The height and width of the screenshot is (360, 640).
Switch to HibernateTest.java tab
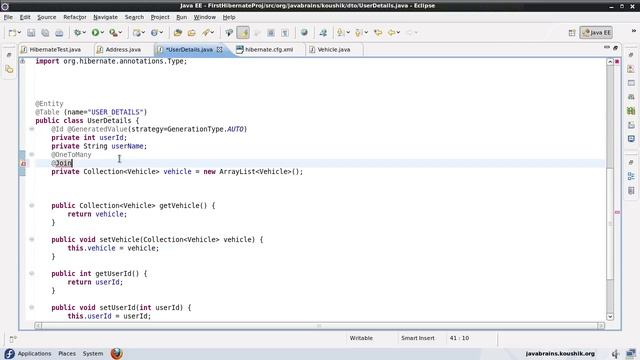click(x=51, y=49)
